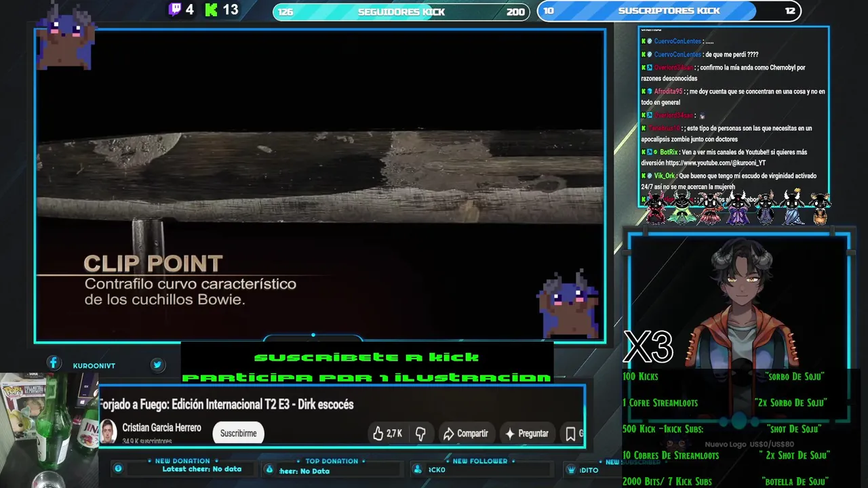The image size is (868, 488).
Task: Click the '500 Kick -1kick Subs:' line
Action: 663,429
